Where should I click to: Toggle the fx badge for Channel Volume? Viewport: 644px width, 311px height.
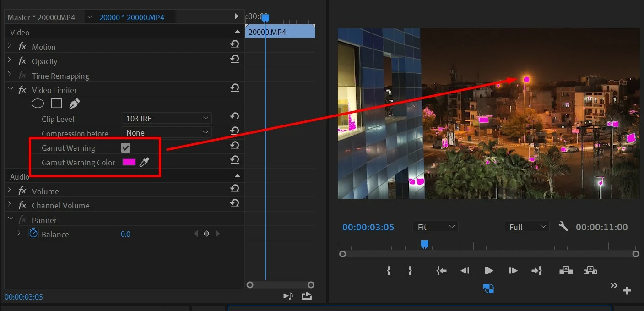coord(22,205)
